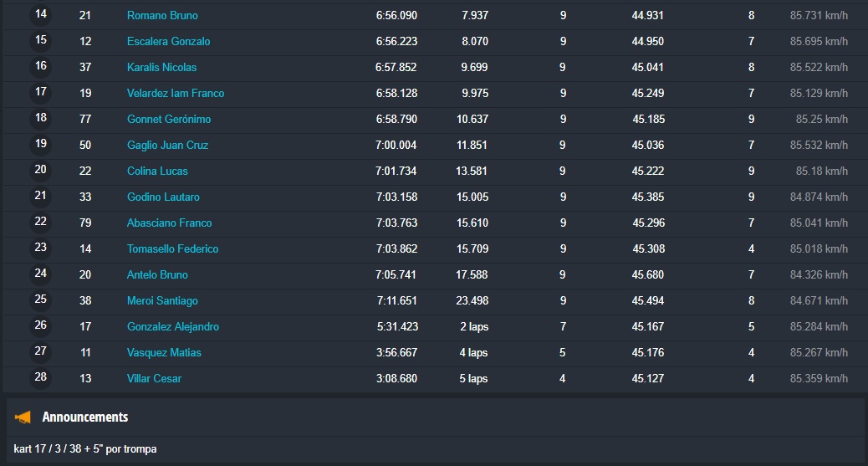Open Meroi Santiago's profile
The image size is (868, 466).
pos(162,300)
